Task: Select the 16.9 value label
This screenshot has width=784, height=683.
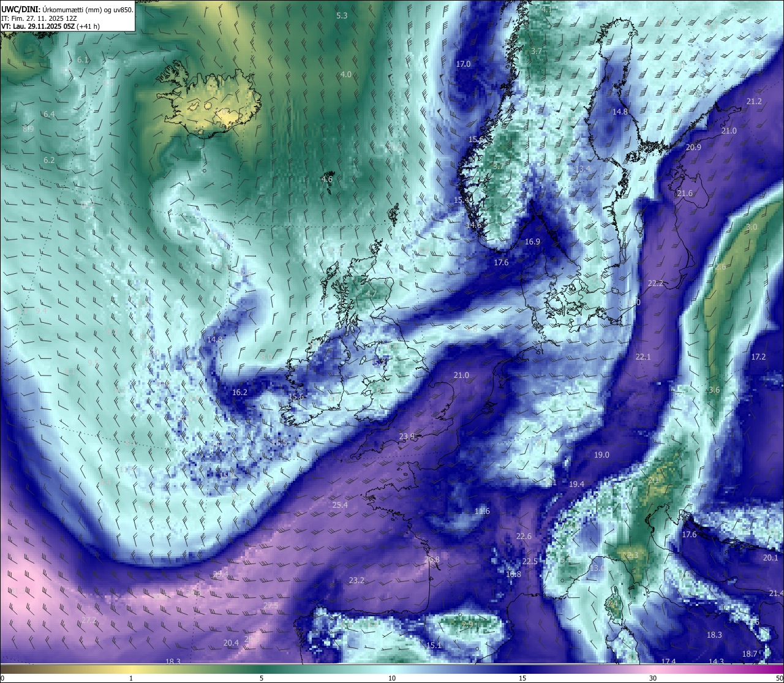Action: (x=532, y=242)
